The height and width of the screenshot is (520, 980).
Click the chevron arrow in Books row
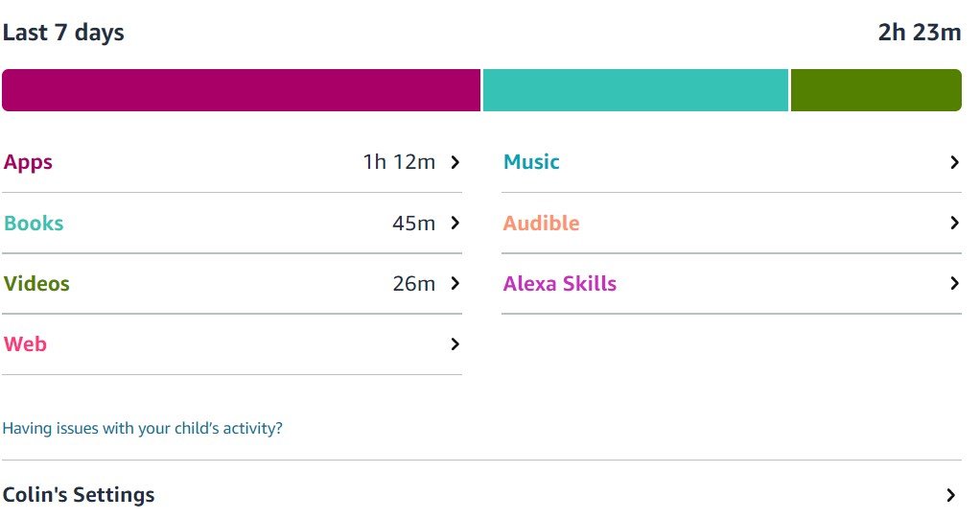click(x=455, y=224)
